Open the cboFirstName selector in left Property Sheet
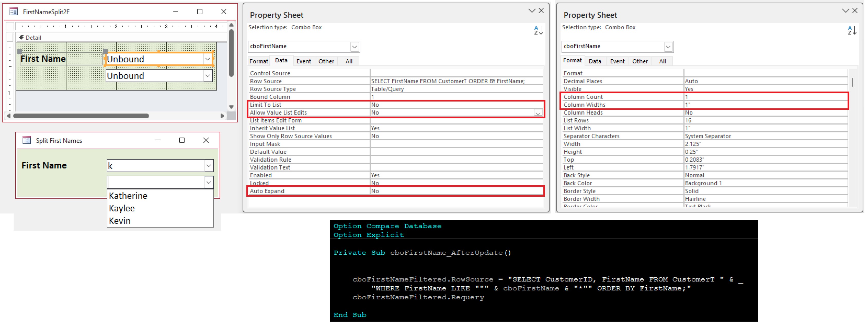The height and width of the screenshot is (327, 868). [x=354, y=47]
